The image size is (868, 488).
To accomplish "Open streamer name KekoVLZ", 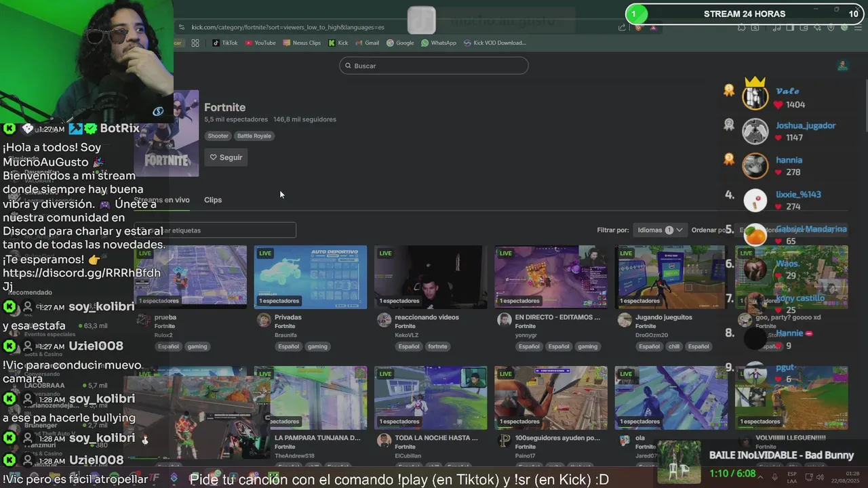I will click(408, 335).
